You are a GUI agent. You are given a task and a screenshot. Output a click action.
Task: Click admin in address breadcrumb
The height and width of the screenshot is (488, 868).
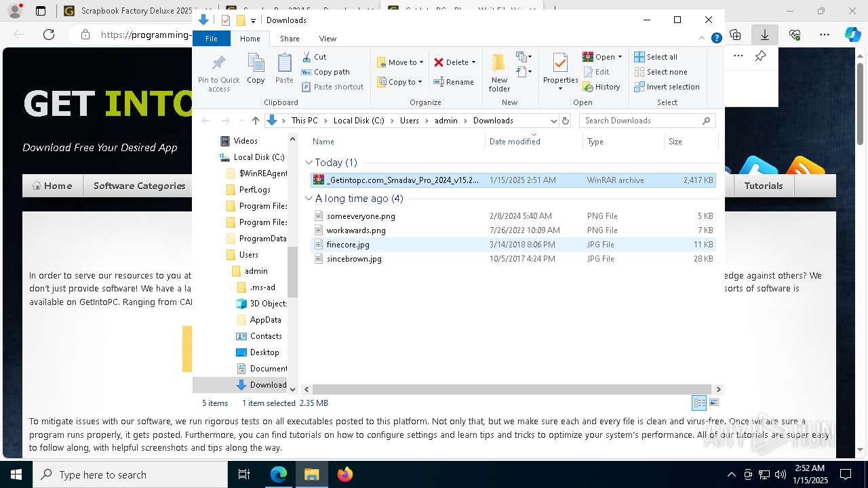pyautogui.click(x=446, y=121)
